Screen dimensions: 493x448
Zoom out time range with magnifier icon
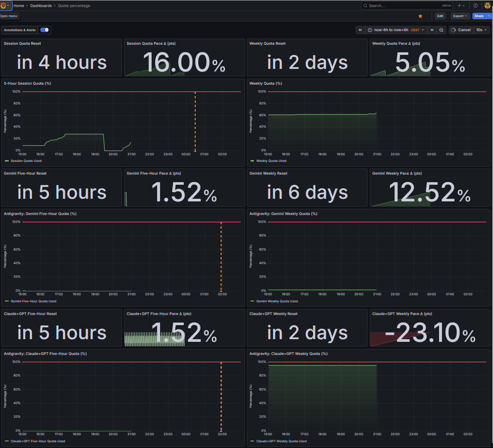441,30
